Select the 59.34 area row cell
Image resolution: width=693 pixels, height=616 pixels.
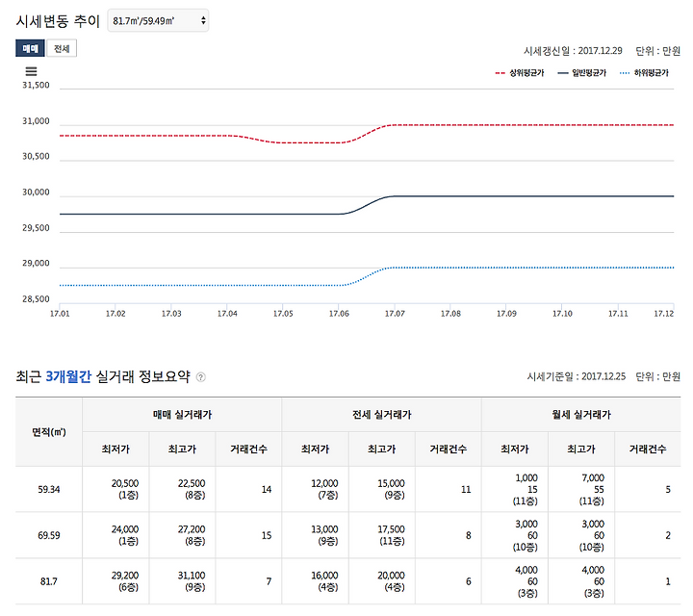point(49,490)
